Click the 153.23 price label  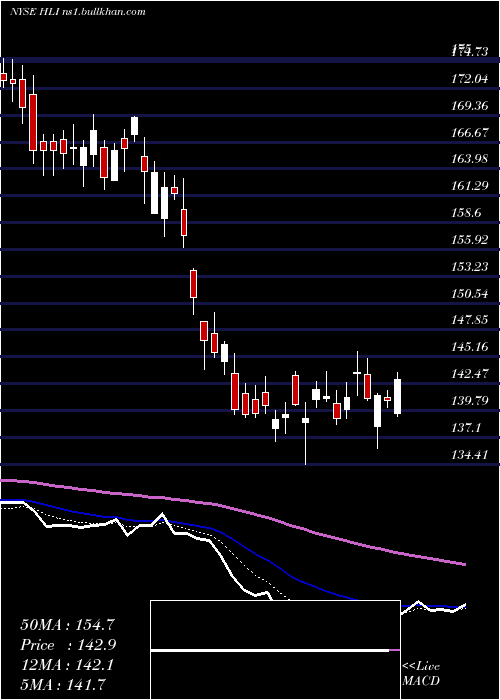click(x=469, y=267)
